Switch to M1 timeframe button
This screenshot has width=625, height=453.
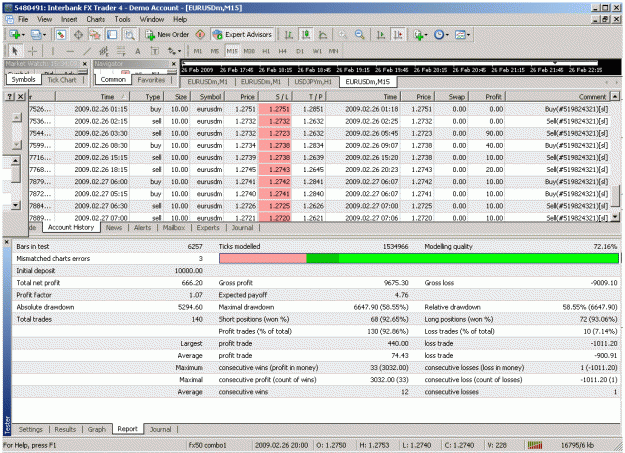pyautogui.click(x=198, y=51)
